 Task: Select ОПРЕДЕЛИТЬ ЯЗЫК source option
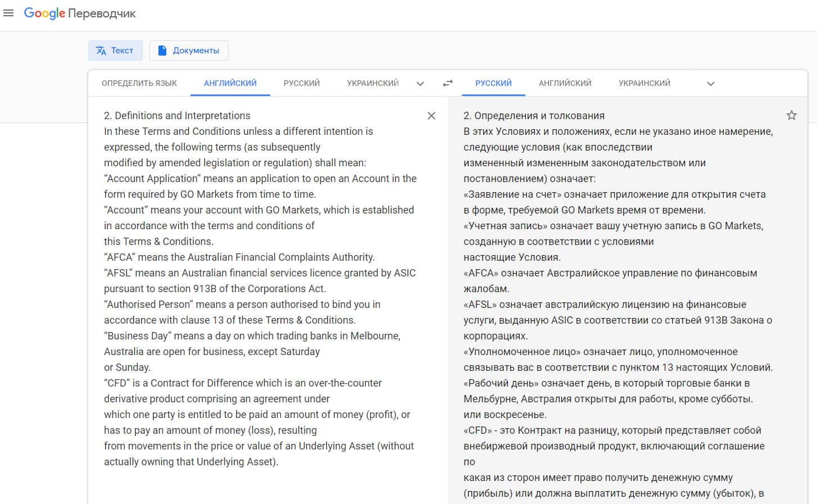139,83
